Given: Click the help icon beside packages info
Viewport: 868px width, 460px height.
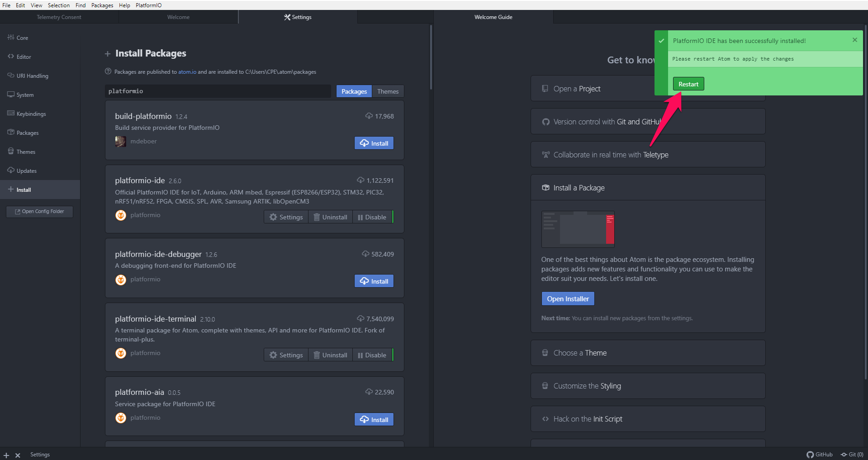Looking at the screenshot, I should point(108,71).
